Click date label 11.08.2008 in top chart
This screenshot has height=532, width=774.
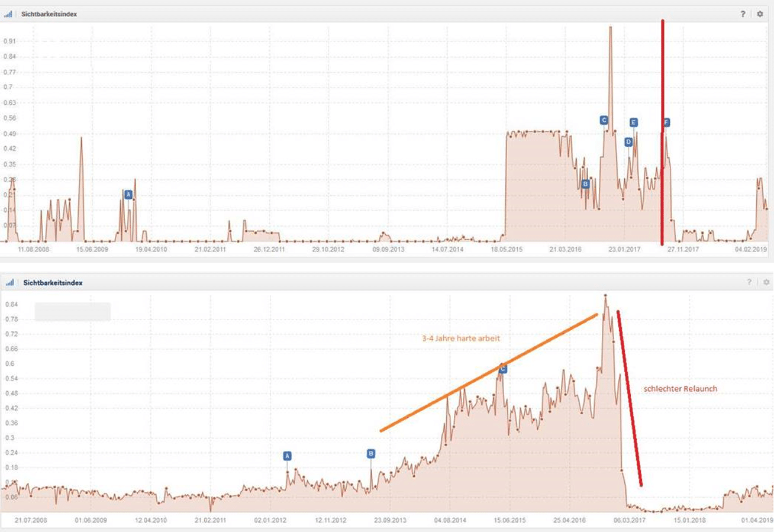coord(34,250)
